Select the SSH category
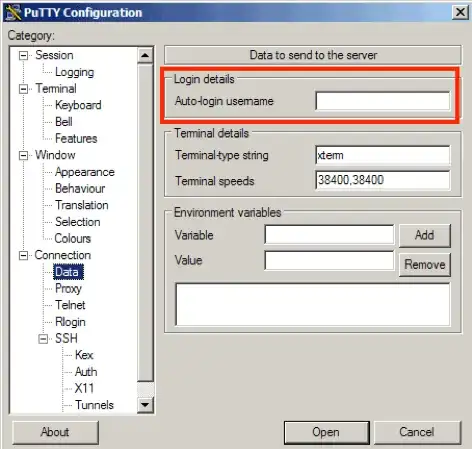This screenshot has height=449, width=472. [66, 338]
